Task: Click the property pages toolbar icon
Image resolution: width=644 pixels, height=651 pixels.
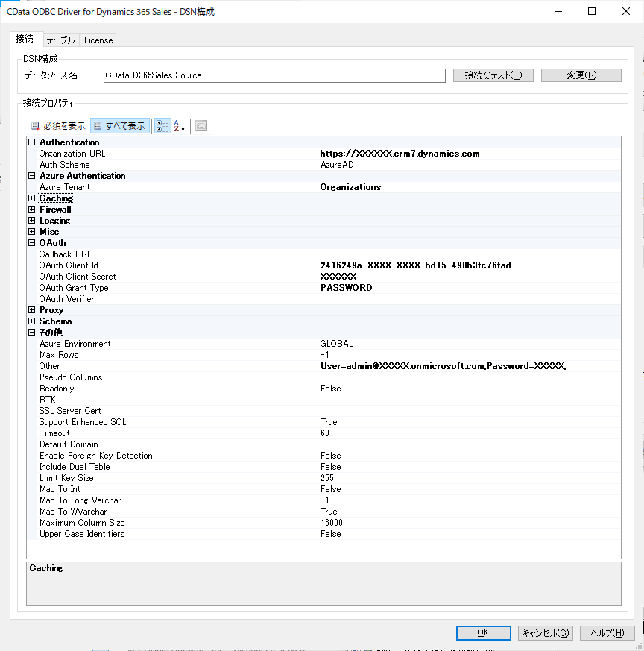Action: click(201, 126)
